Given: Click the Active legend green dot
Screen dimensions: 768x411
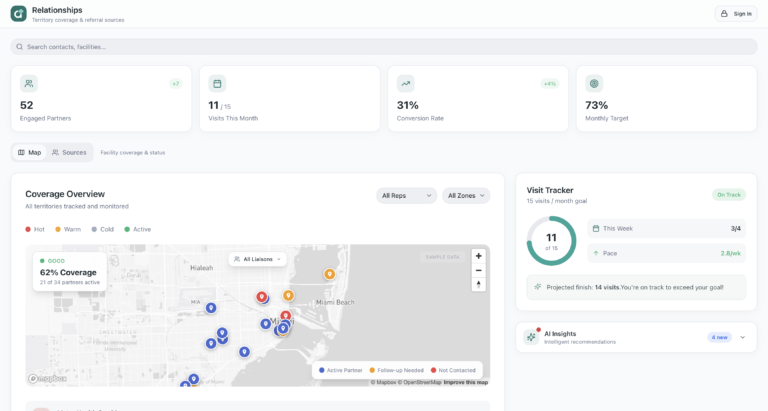Looking at the screenshot, I should [127, 229].
